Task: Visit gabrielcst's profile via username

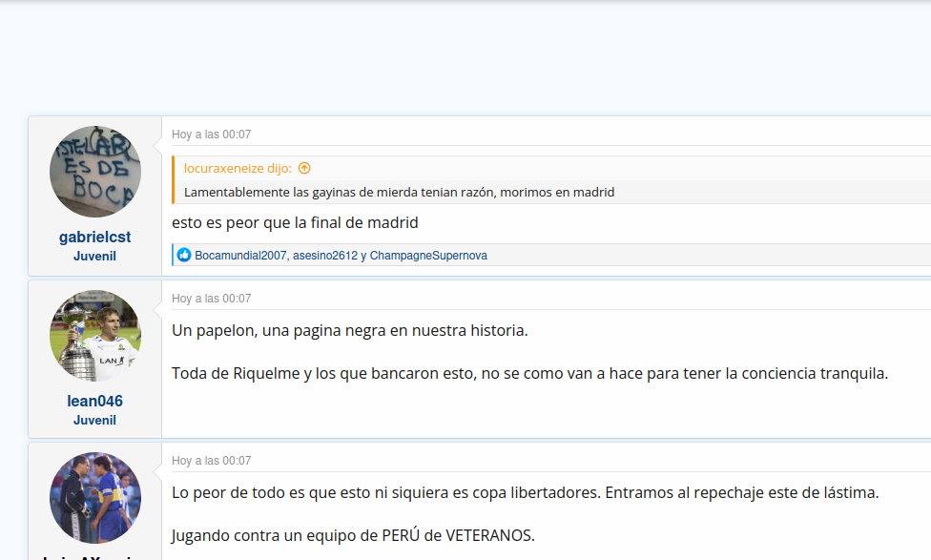Action: 95,237
